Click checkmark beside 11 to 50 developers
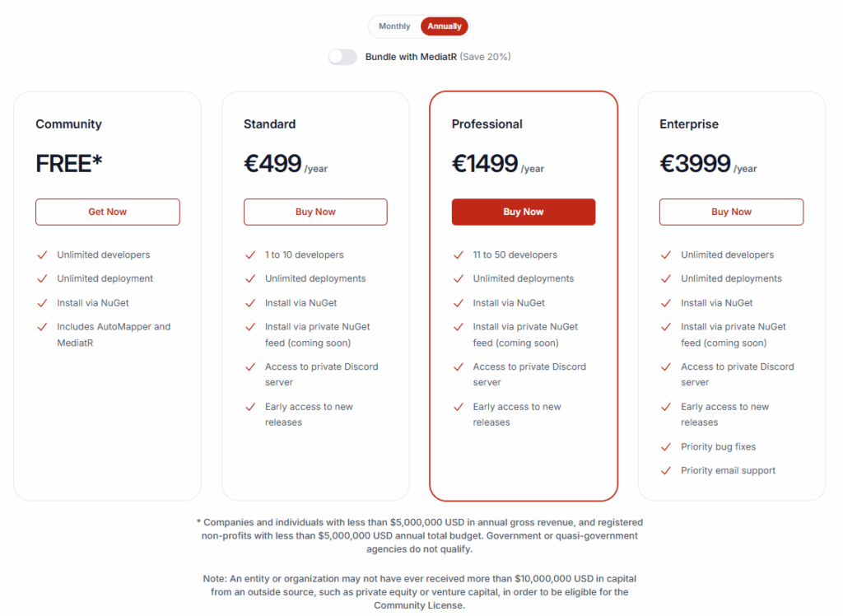The image size is (843, 616). (x=459, y=255)
